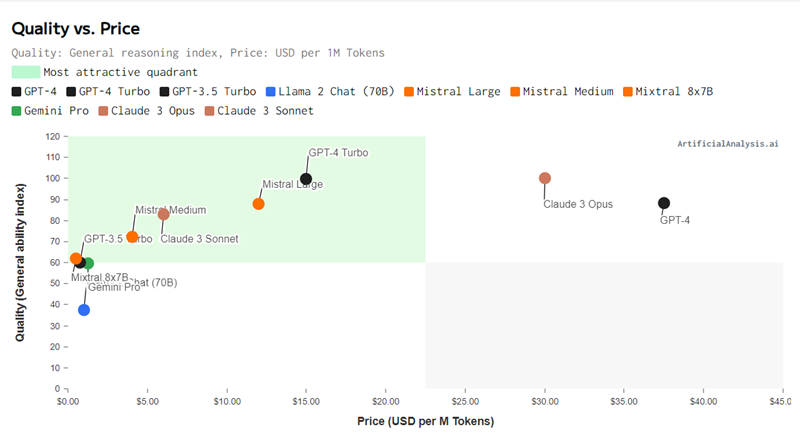Click Mixtral 8x7B legend item
This screenshot has height=438, width=800.
coord(668,92)
